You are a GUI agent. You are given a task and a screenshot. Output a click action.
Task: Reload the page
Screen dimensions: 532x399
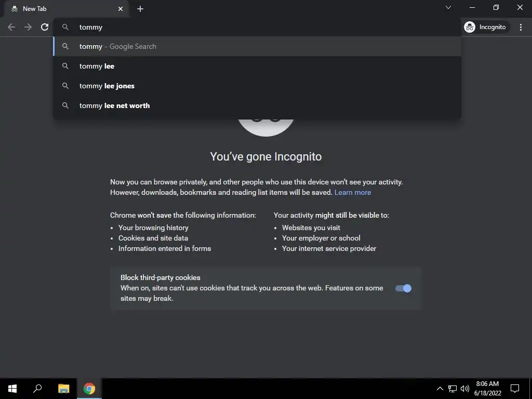pos(45,27)
